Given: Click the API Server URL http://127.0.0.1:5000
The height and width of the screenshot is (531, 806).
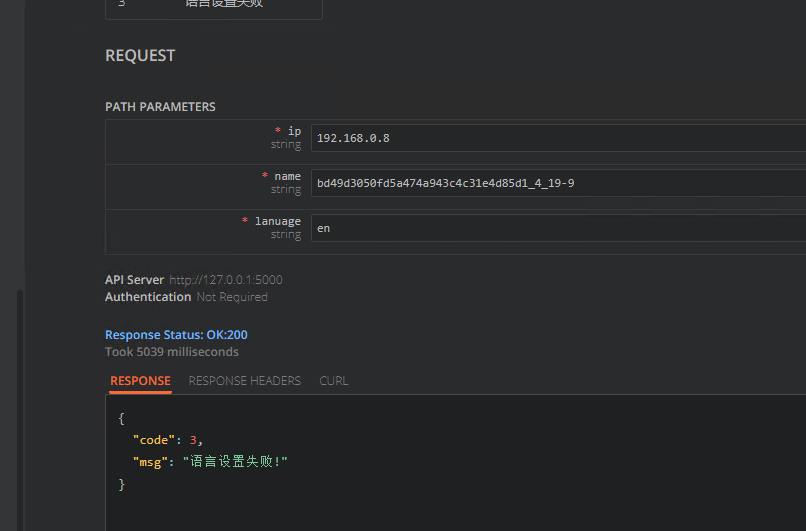Looking at the screenshot, I should [225, 280].
